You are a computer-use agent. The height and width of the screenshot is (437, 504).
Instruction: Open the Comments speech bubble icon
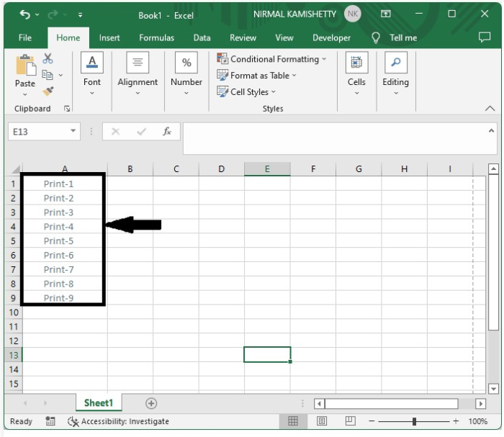485,37
